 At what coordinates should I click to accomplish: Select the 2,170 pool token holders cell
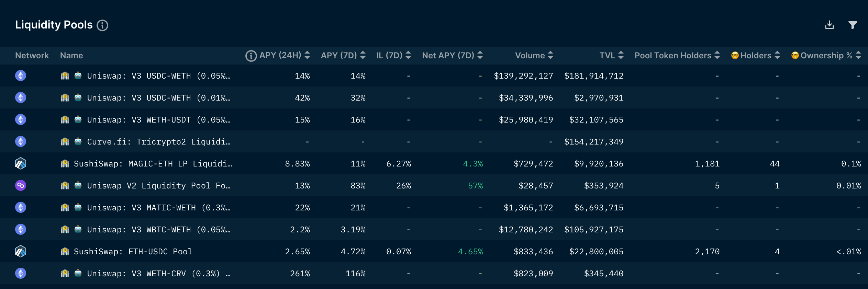point(707,252)
